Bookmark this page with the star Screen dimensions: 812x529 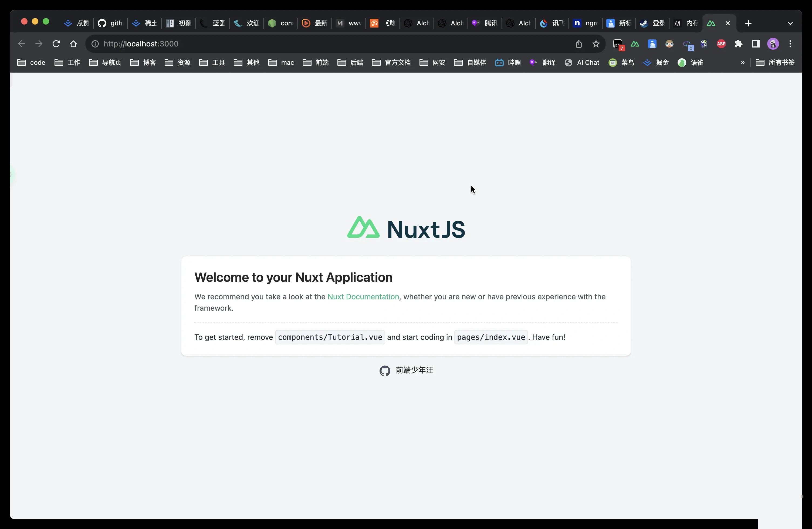point(596,44)
